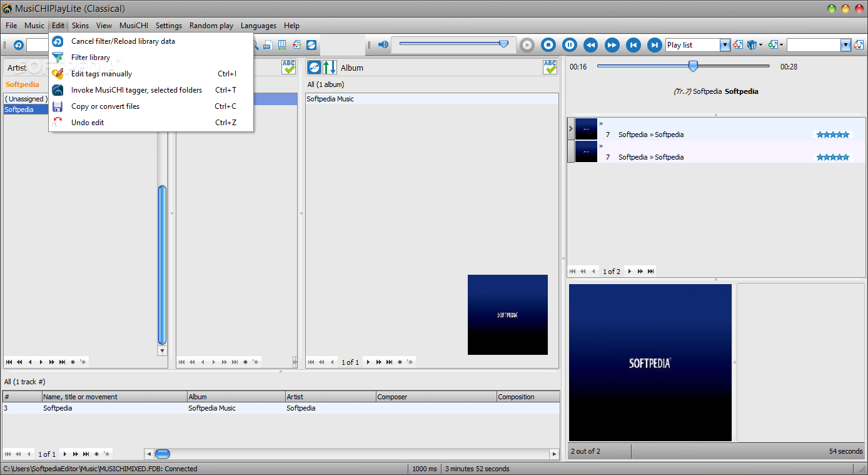Click the stop playback button
The height and width of the screenshot is (475, 868).
coord(548,44)
